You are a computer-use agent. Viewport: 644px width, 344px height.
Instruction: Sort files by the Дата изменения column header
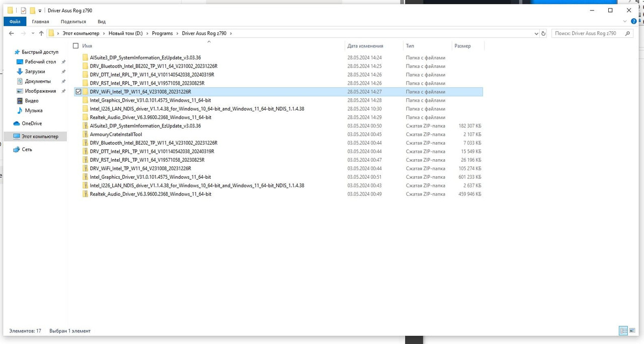[365, 46]
